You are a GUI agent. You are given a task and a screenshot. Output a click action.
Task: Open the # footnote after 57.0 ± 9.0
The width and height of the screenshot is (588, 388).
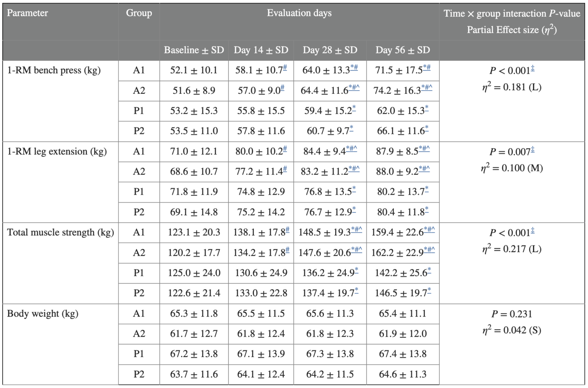282,88
